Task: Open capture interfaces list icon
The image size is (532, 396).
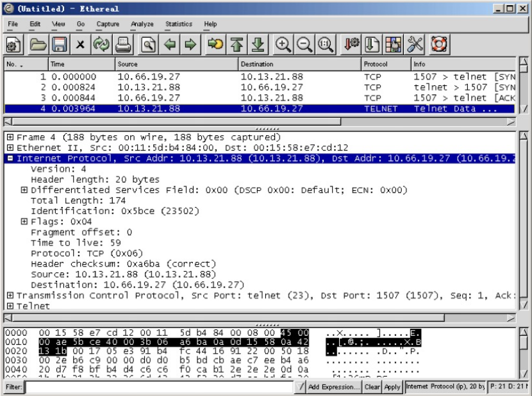Action: [x=13, y=44]
